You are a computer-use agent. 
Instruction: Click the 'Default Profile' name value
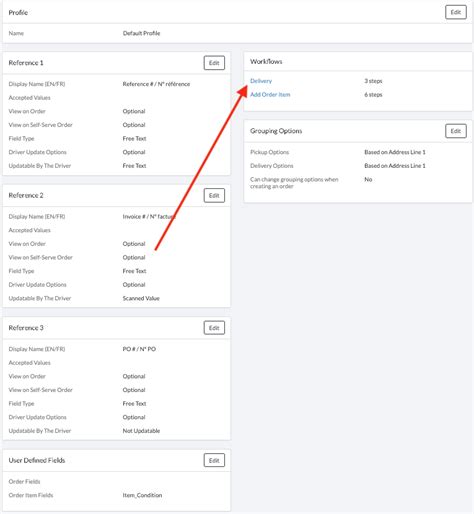[141, 33]
